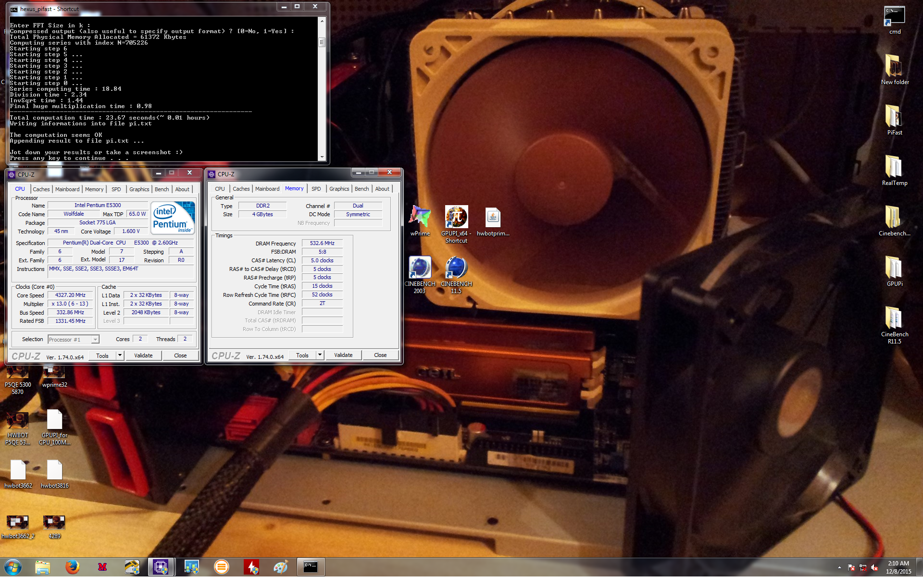Click Tools button in left CPU-Z
This screenshot has height=588, width=923.
(102, 355)
